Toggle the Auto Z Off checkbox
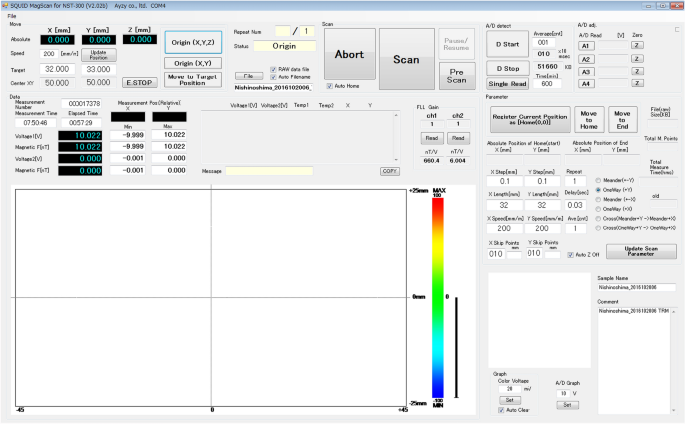 coord(571,255)
